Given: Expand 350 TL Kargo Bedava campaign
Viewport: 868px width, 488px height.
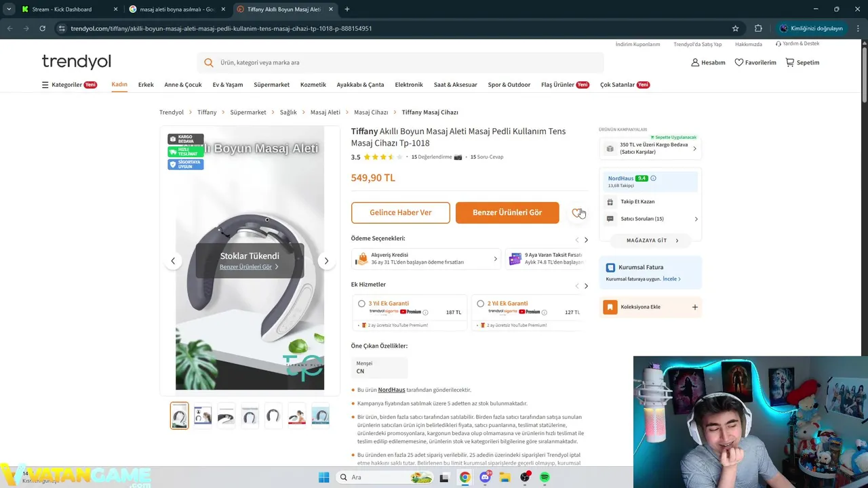Looking at the screenshot, I should point(650,148).
